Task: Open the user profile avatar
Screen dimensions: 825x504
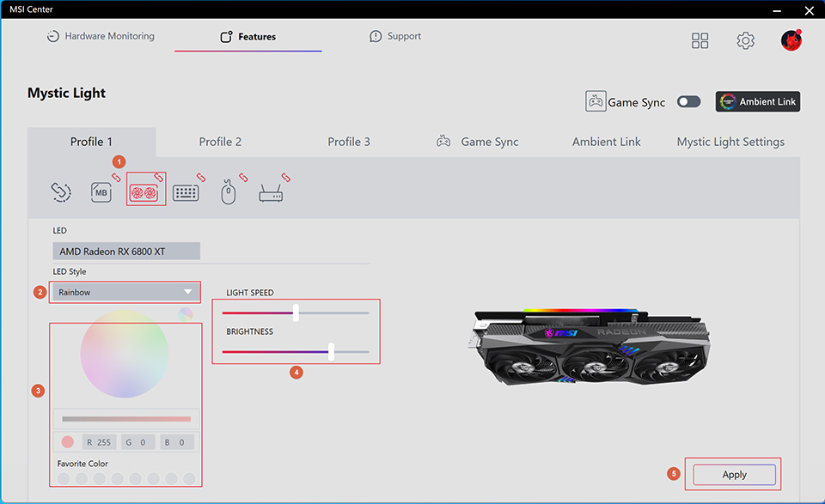Action: (x=791, y=40)
